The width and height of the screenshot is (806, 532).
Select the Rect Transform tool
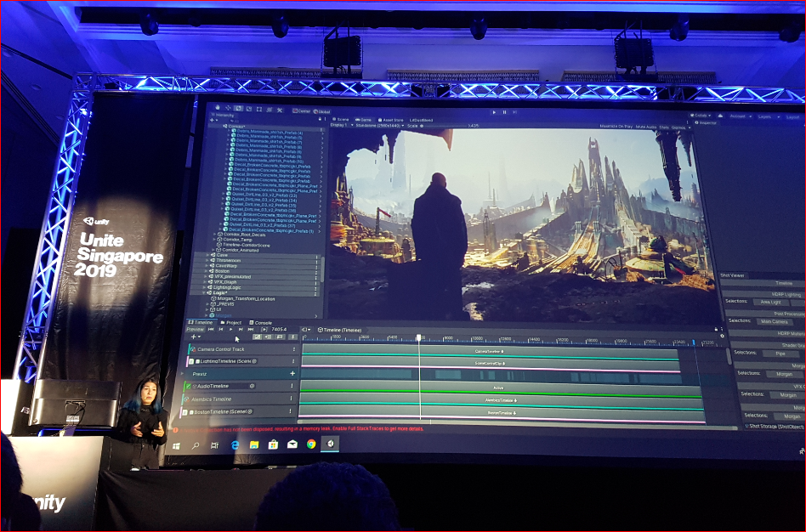pos(259,110)
